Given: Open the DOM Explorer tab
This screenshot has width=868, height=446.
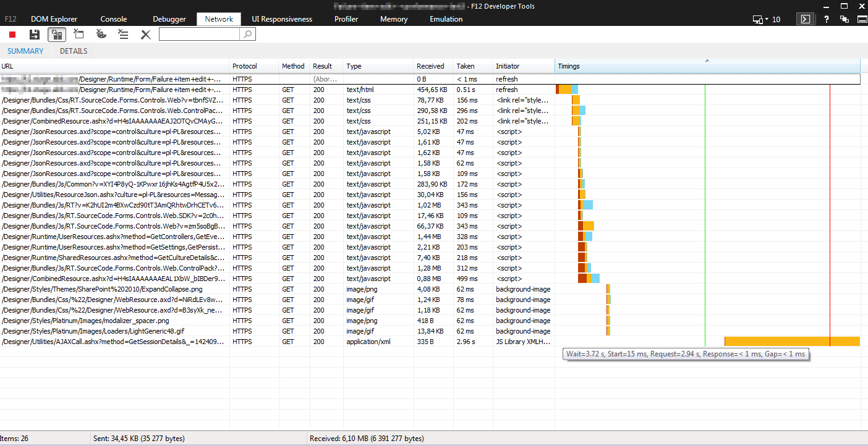Looking at the screenshot, I should coord(54,19).
